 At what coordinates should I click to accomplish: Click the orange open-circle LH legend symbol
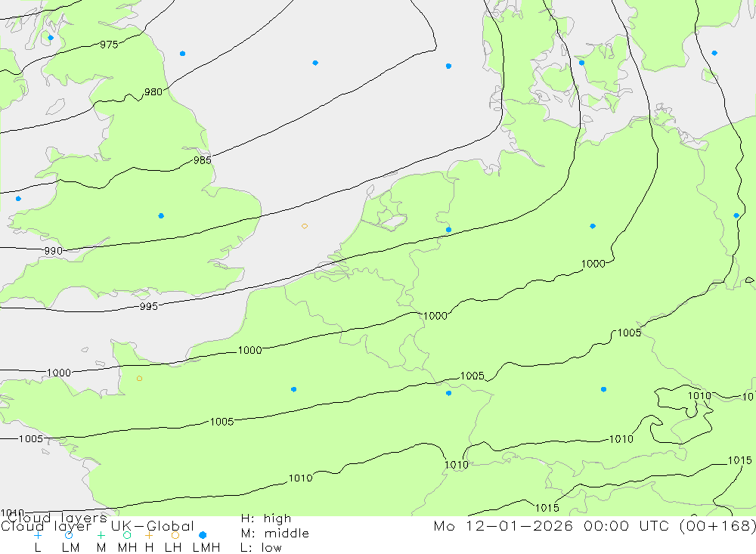tap(175, 535)
